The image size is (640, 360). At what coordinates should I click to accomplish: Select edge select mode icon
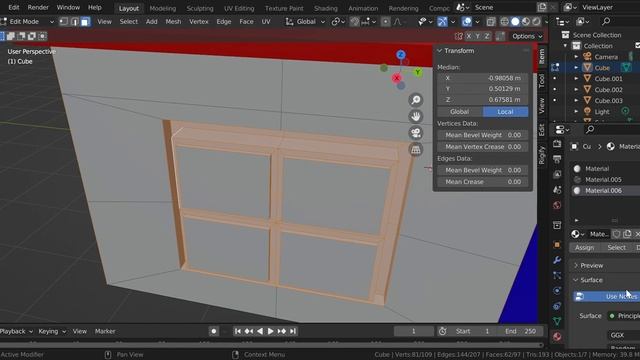point(74,22)
